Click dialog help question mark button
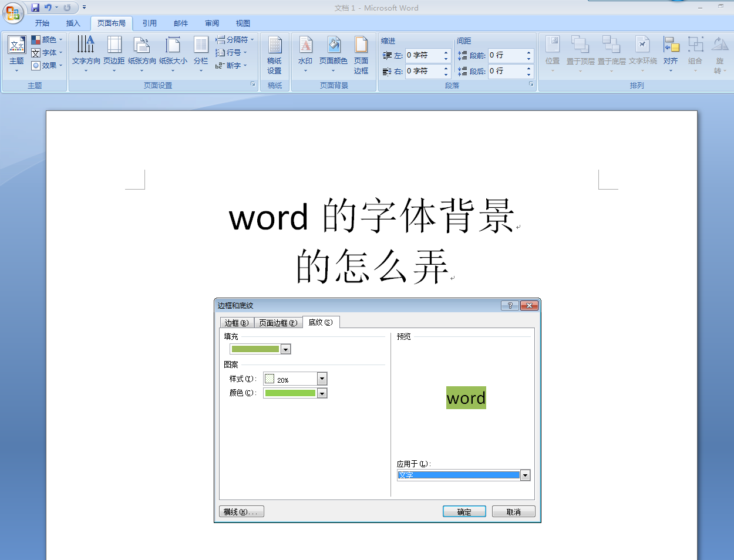Screen dimensions: 734x560 tap(510, 305)
